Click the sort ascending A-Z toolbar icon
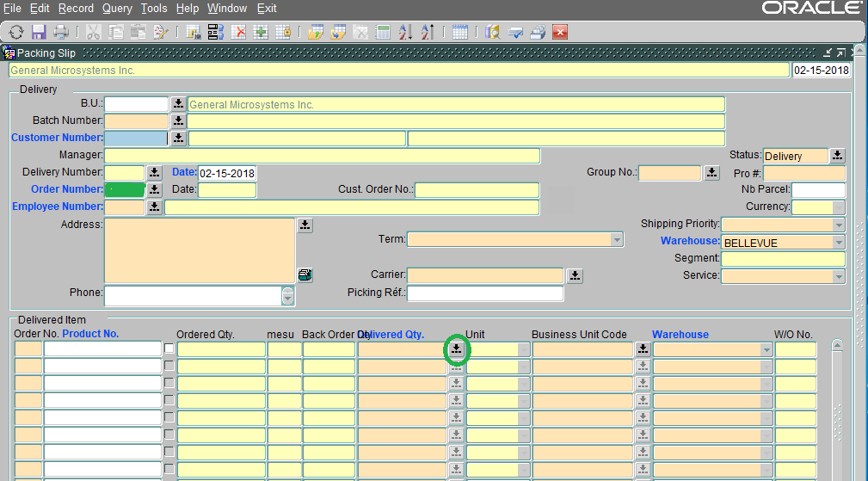The height and width of the screenshot is (481, 868). coord(405,33)
